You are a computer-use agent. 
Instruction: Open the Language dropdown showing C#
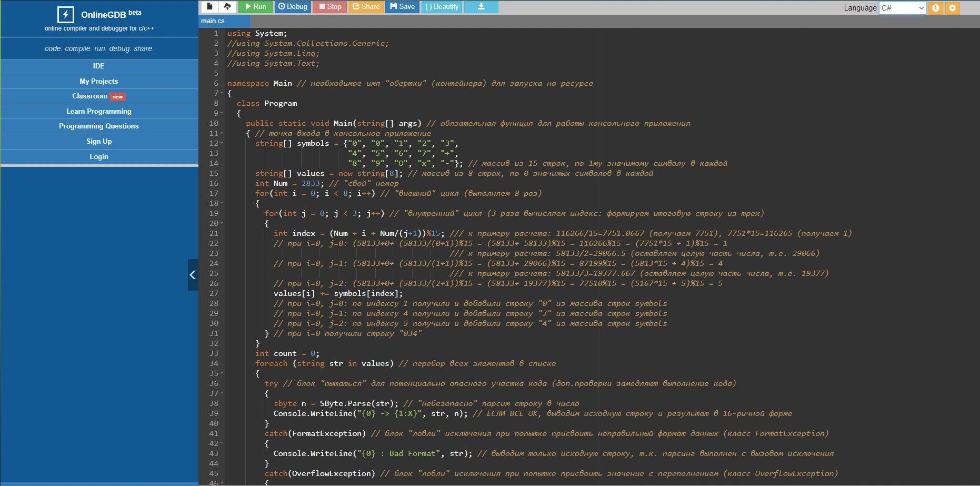pos(902,8)
